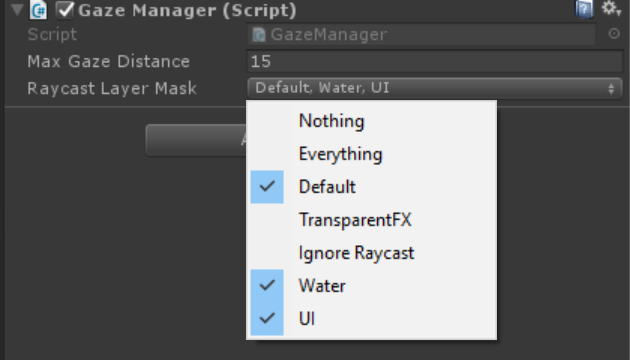Click the Gaze Manager (Script) header title
This screenshot has width=630, height=360.
point(187,10)
